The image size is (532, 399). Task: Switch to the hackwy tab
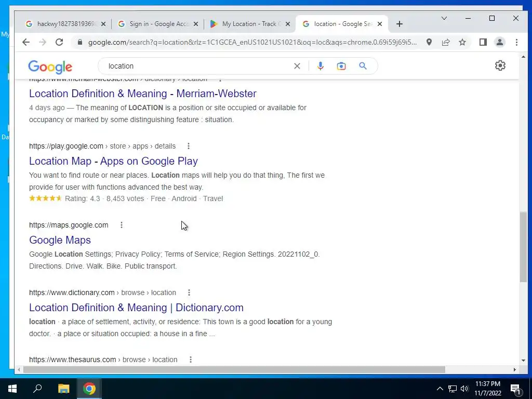point(66,24)
